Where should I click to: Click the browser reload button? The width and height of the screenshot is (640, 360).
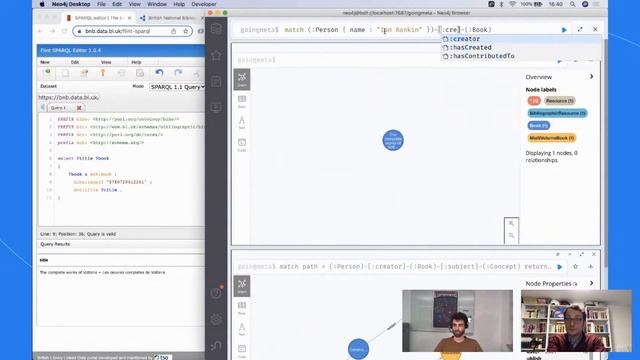click(x=64, y=31)
